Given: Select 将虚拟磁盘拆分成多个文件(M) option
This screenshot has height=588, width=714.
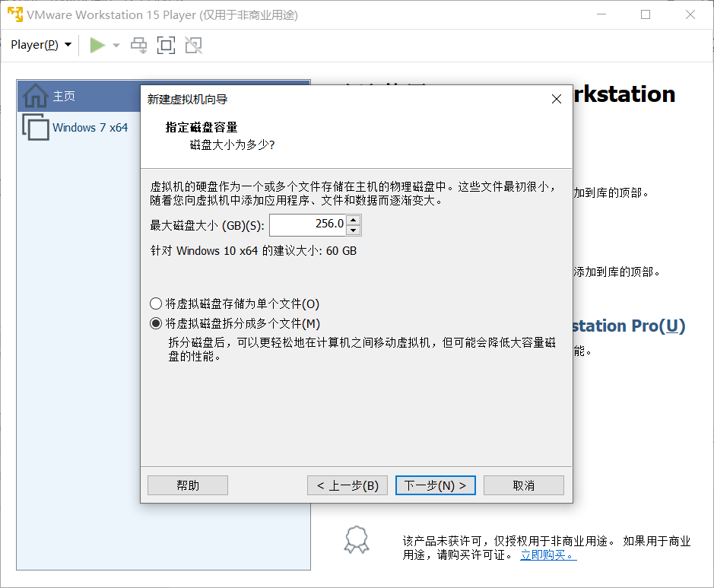Looking at the screenshot, I should click(x=235, y=323).
